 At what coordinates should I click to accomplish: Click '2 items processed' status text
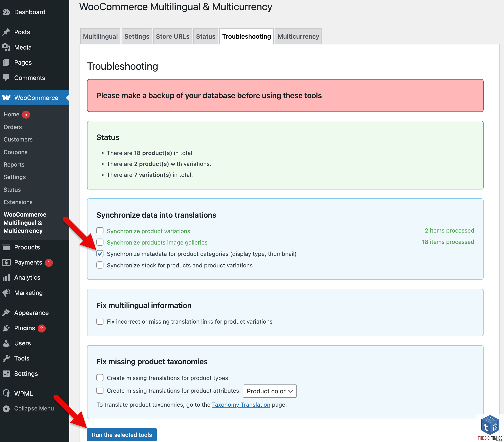click(x=449, y=230)
